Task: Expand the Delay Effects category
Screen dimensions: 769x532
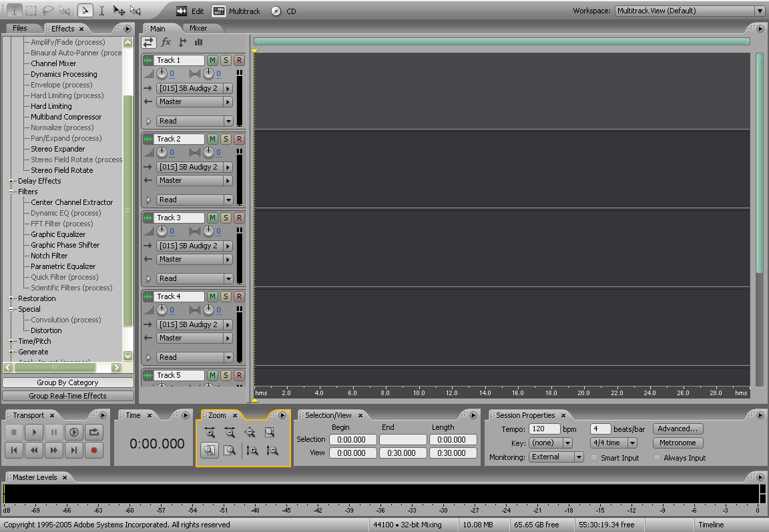Action: coord(11,181)
